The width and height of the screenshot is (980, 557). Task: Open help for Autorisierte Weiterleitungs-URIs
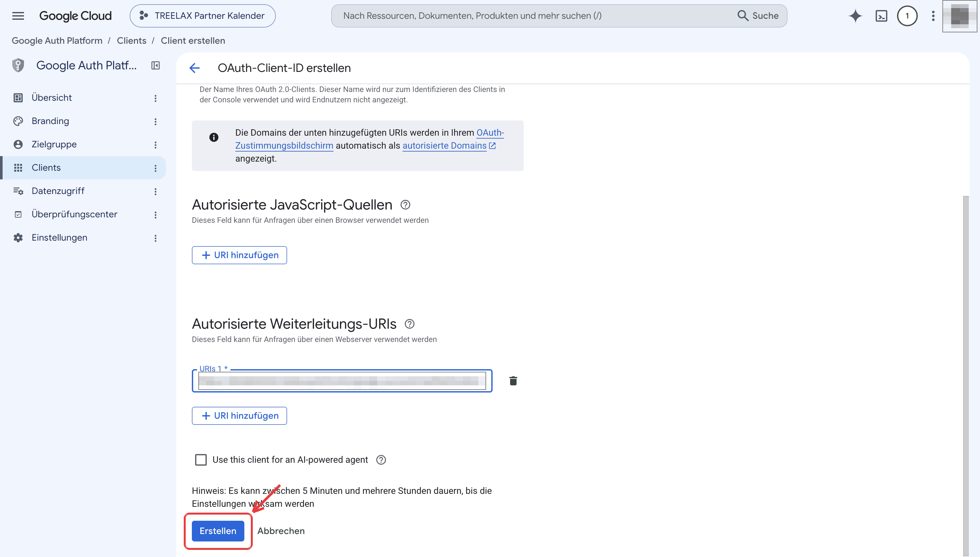point(409,324)
